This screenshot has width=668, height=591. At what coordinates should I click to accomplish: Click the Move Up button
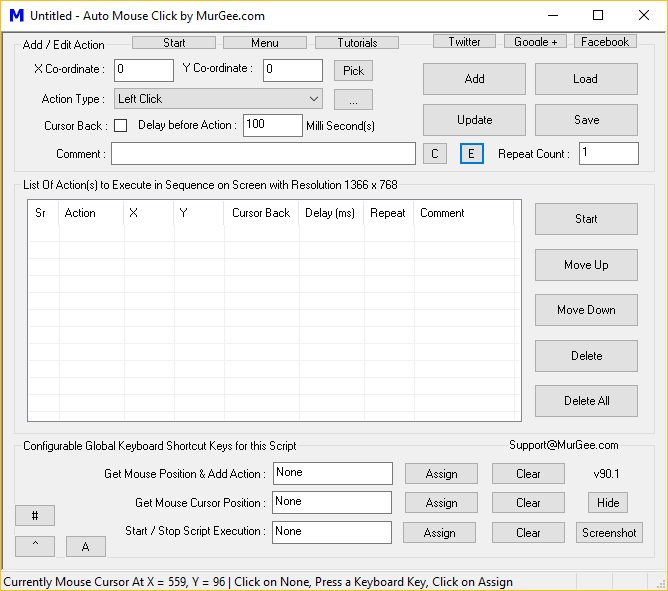point(586,265)
